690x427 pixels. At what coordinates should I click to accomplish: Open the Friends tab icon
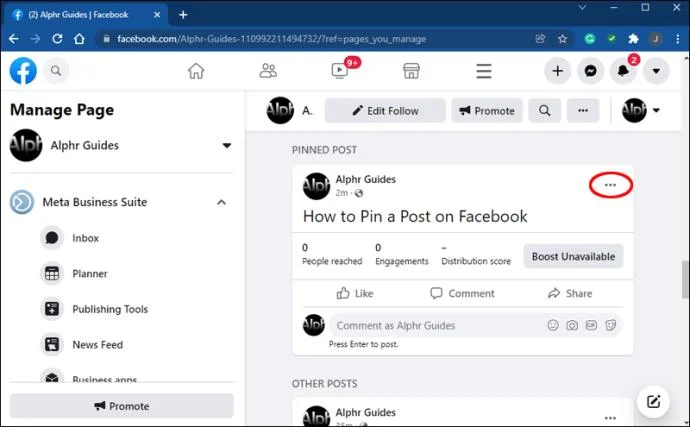(268, 71)
